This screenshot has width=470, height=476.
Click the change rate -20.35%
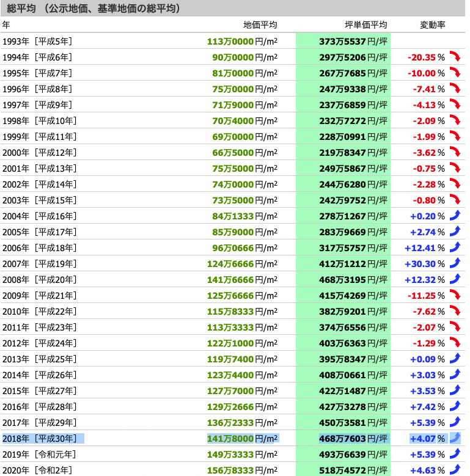coord(426,57)
